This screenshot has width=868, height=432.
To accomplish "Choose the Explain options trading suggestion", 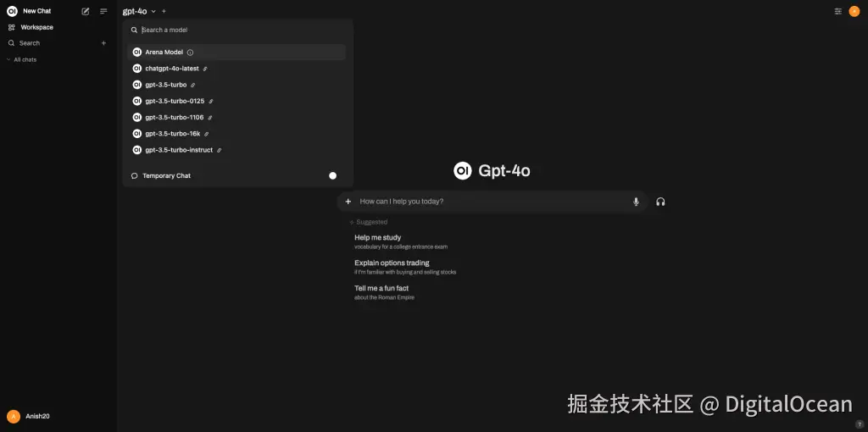I will tap(405, 267).
